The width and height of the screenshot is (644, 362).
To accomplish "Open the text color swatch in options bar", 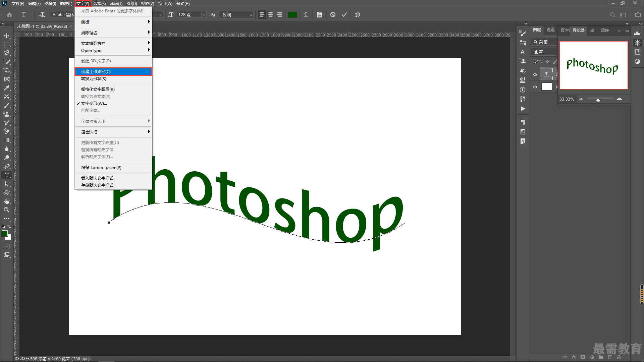I will click(292, 15).
